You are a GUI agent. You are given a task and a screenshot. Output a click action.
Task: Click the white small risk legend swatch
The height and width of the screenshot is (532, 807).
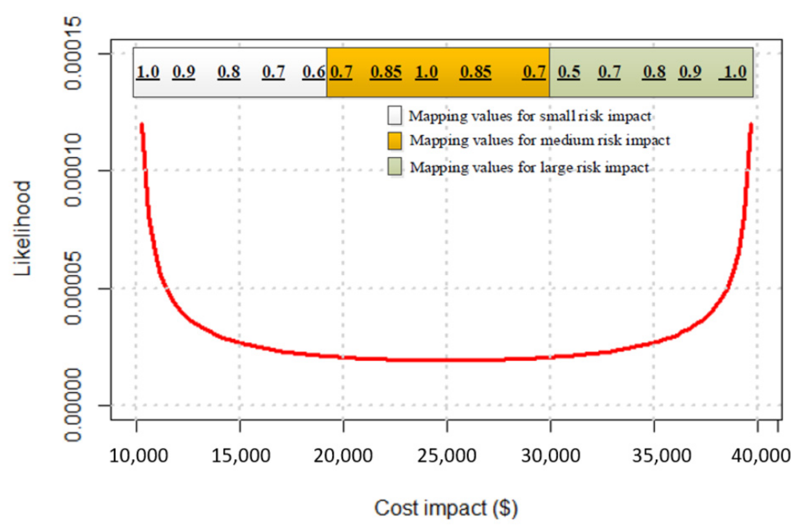click(x=394, y=115)
